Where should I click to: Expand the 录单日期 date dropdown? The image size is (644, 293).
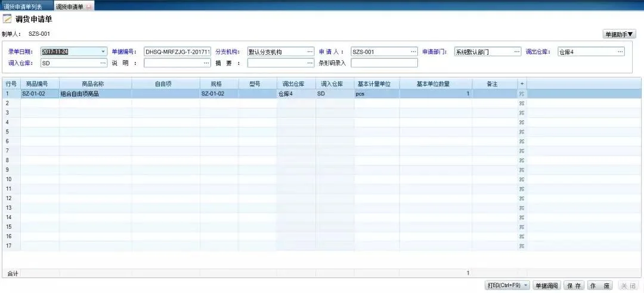pyautogui.click(x=103, y=52)
